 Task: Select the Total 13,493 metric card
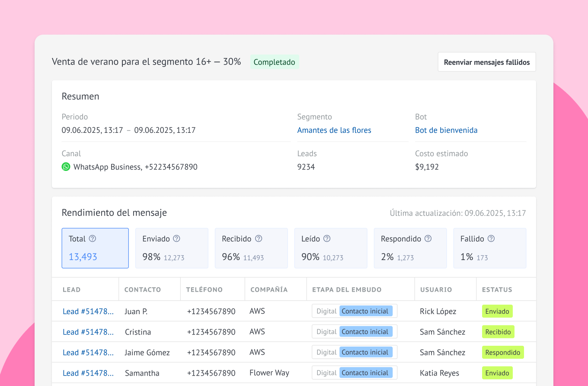coord(95,248)
